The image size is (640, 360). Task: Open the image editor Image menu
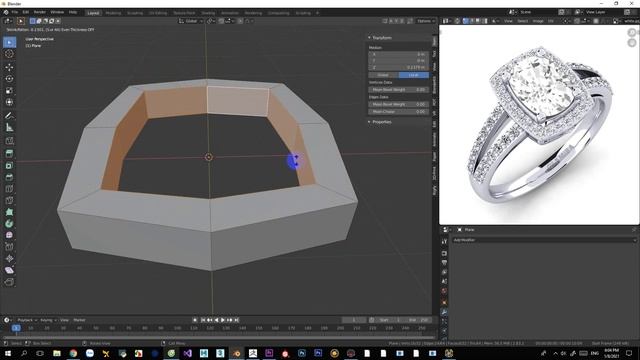(x=538, y=21)
